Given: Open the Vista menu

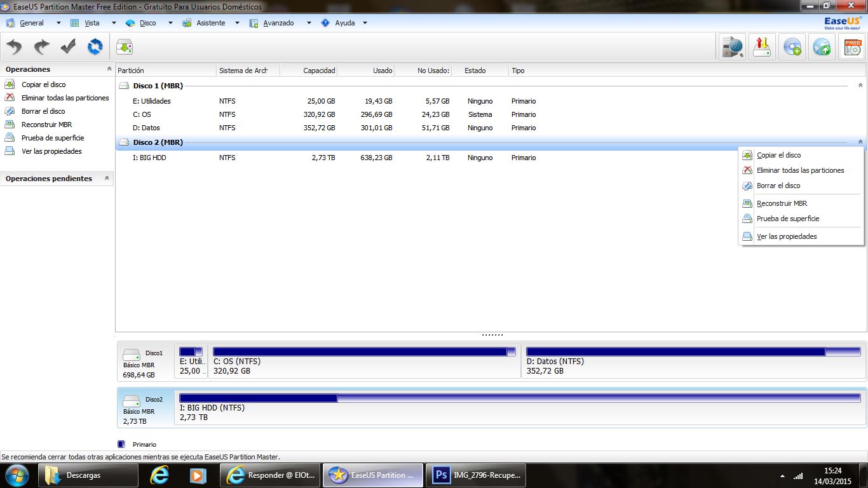Looking at the screenshot, I should click(92, 23).
